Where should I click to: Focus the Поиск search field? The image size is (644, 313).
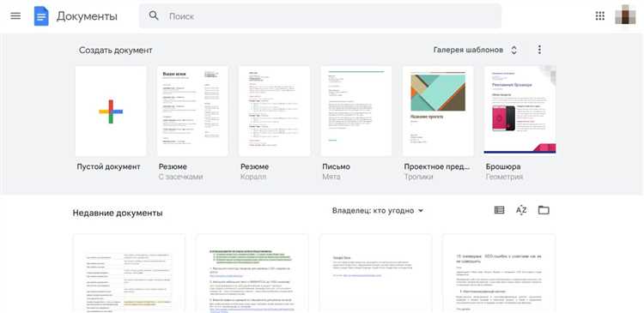point(320,16)
